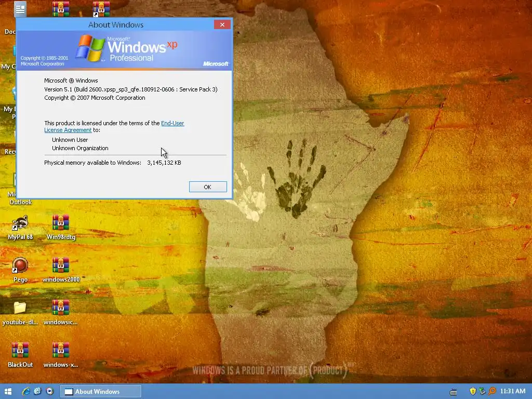The height and width of the screenshot is (399, 532).
Task: Click the Microsoft ® Windows text line
Action: (x=71, y=81)
